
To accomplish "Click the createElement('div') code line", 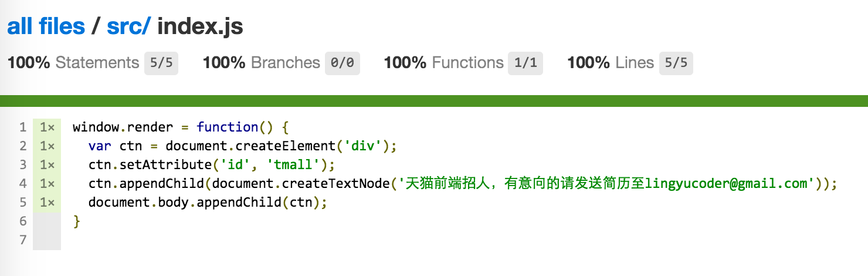I will pos(242,146).
